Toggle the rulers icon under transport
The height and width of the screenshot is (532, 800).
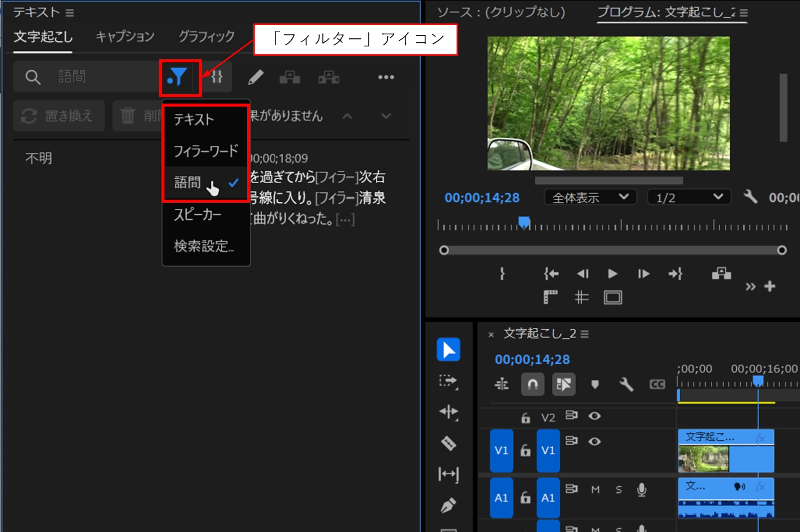[550, 297]
